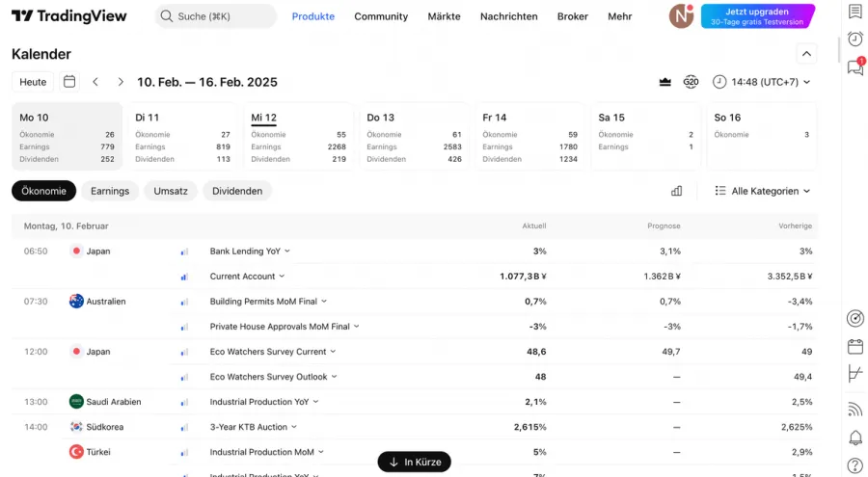
Task: Select the Fr 14 day card
Action: click(x=529, y=136)
